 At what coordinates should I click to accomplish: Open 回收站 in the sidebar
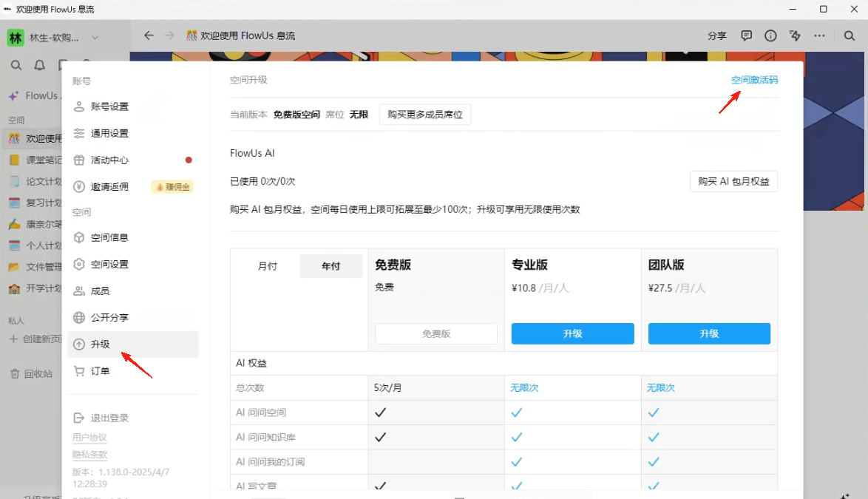[x=32, y=374]
